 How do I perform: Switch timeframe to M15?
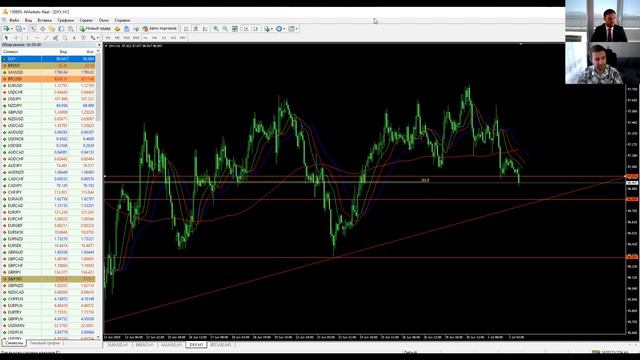coord(127,38)
